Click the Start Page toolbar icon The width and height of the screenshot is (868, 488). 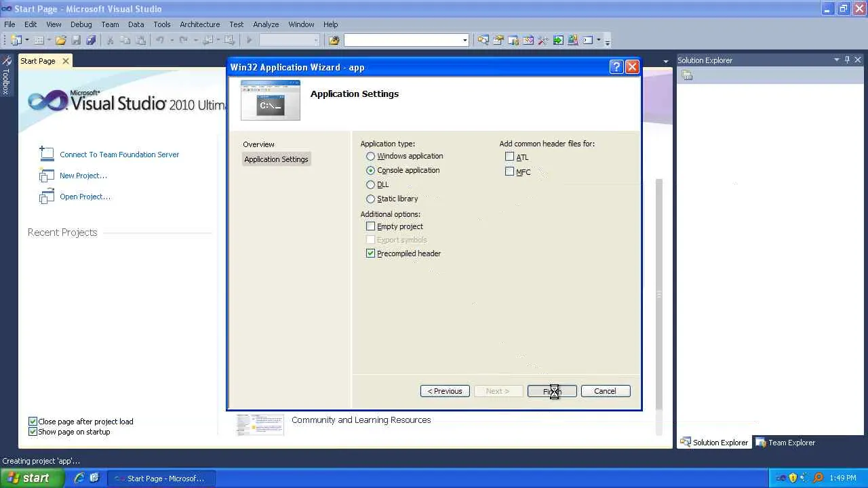(573, 40)
